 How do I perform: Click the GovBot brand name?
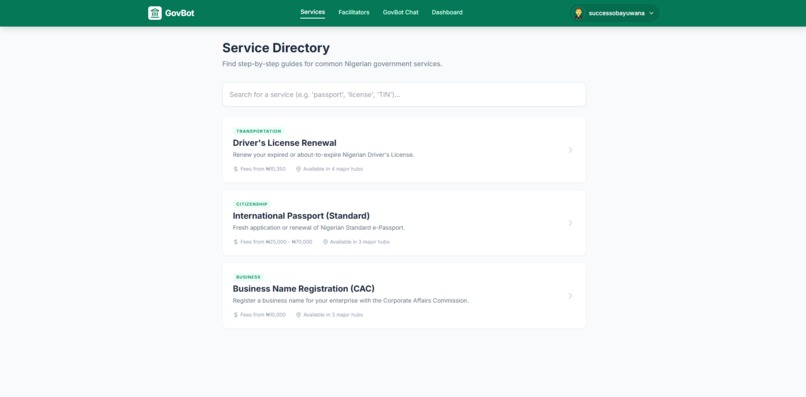tap(179, 13)
